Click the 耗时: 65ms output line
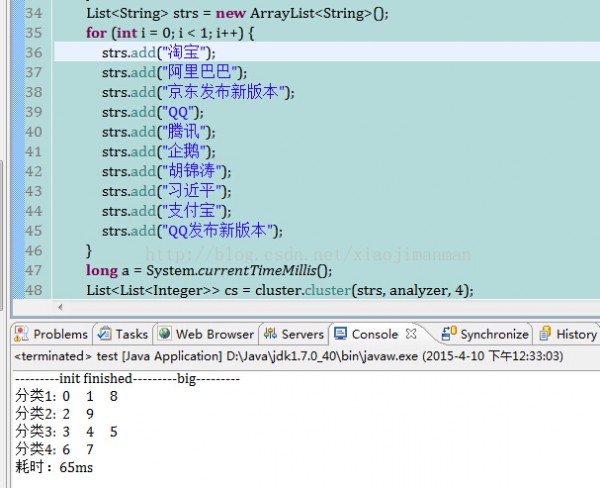600x488 pixels. click(x=54, y=467)
